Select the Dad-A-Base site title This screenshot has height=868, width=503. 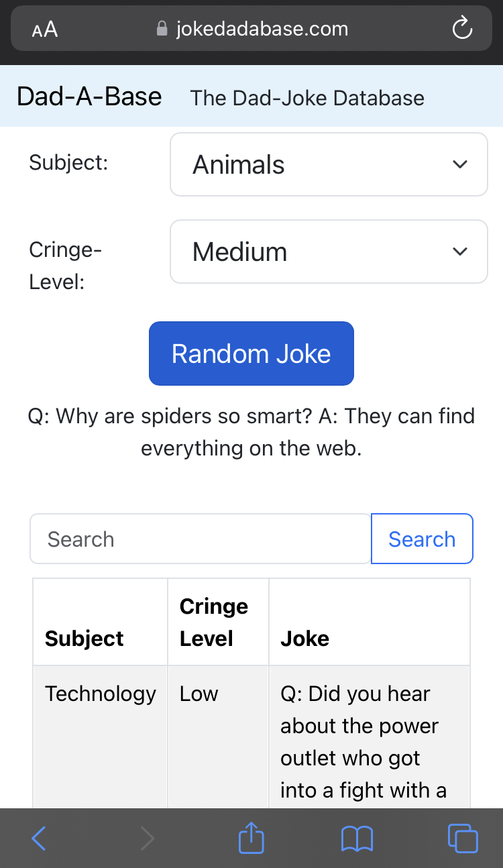89,96
